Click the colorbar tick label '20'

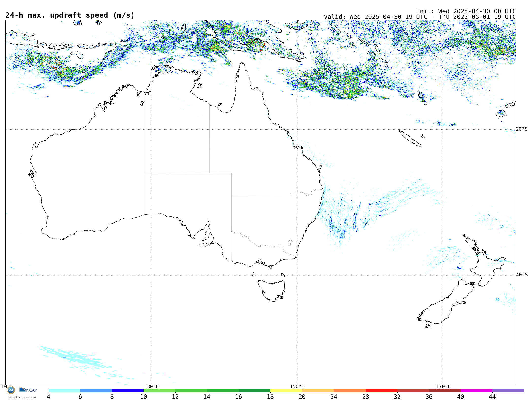pyautogui.click(x=302, y=397)
